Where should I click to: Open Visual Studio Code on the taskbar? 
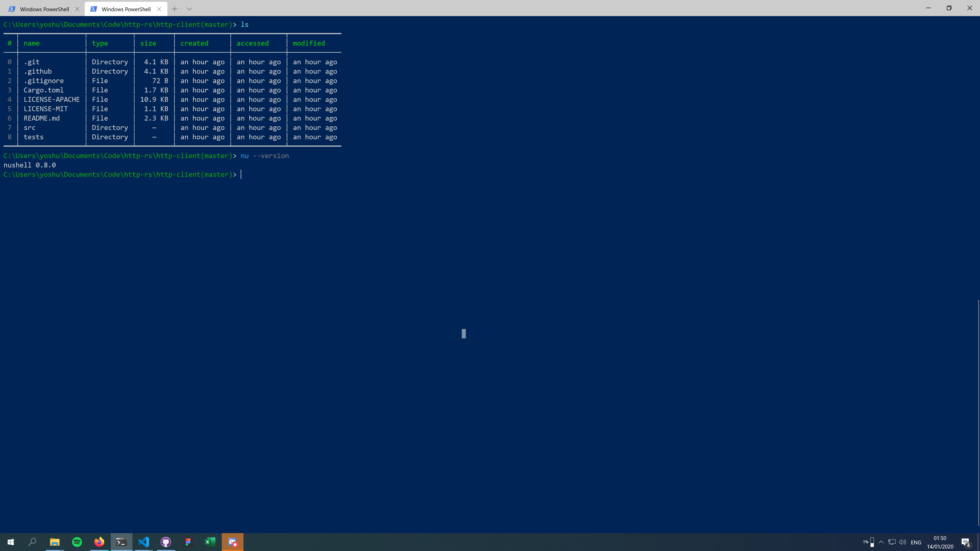143,542
